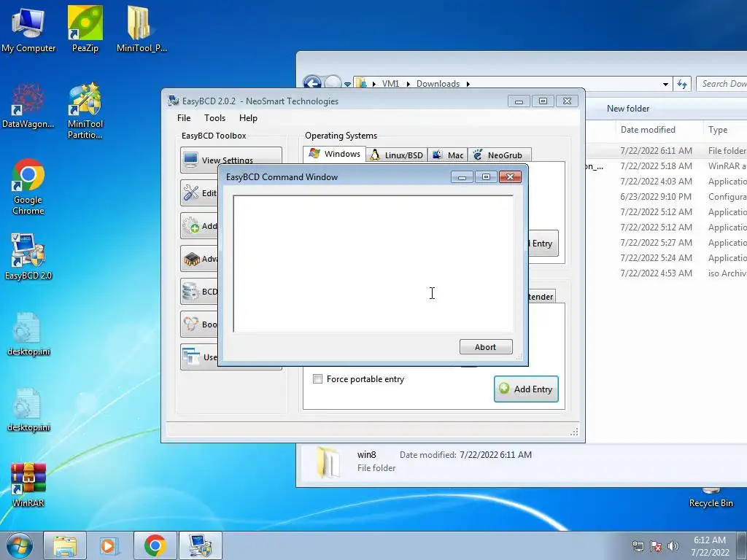Launch Google Chrome from desktop
Viewport: 747px width, 560px height.
(28, 187)
